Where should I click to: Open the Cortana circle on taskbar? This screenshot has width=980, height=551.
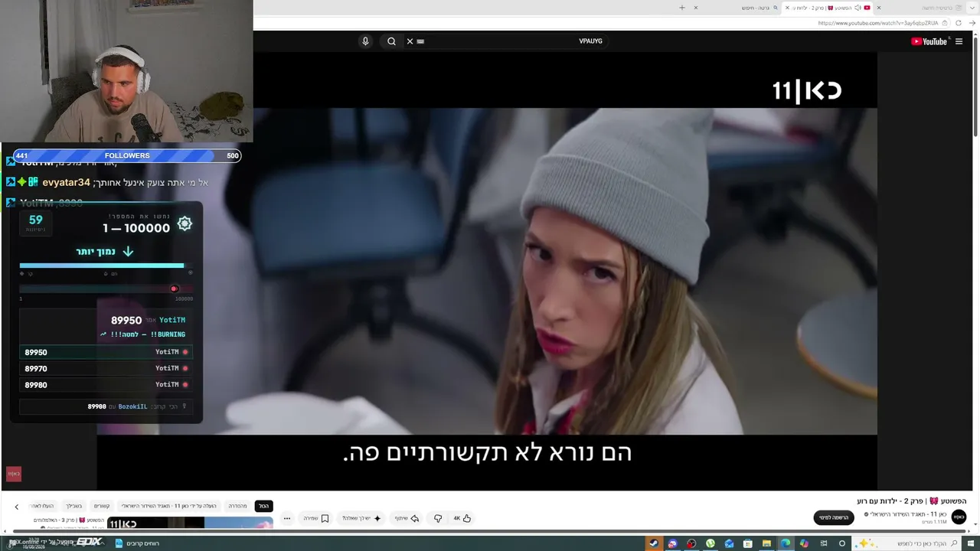(842, 543)
